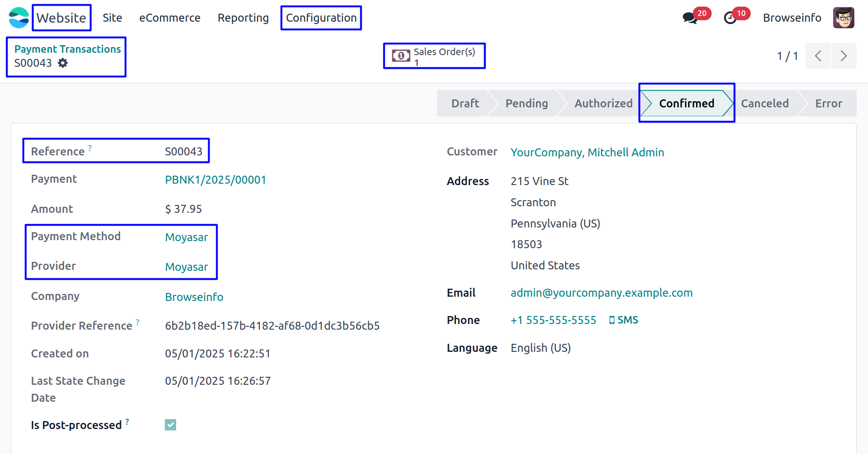Screen dimensions: 868x454
Task: Click the amount $ 37.95
Action: [183, 209]
